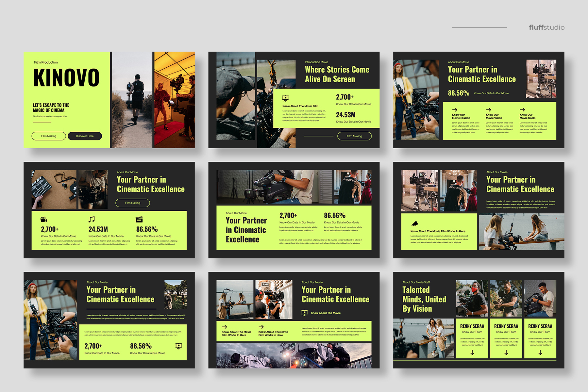Click the video camera icon above 2,700+

click(44, 220)
